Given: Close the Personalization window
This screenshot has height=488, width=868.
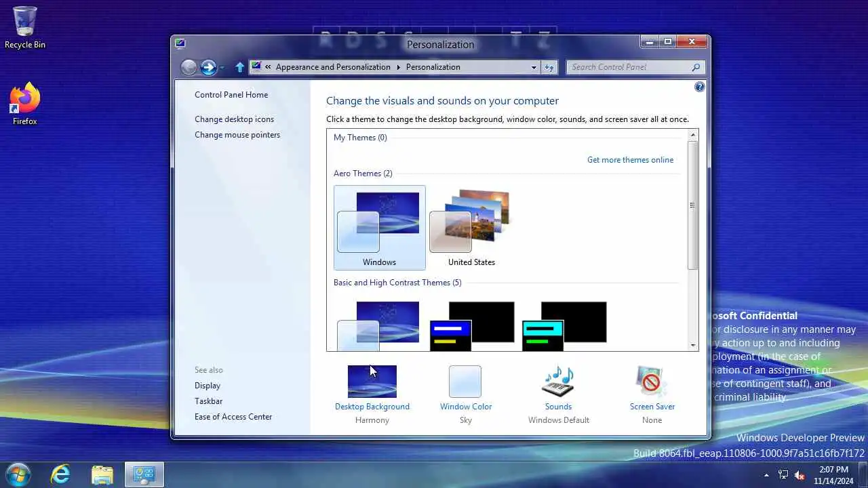Looking at the screenshot, I should (x=692, y=42).
